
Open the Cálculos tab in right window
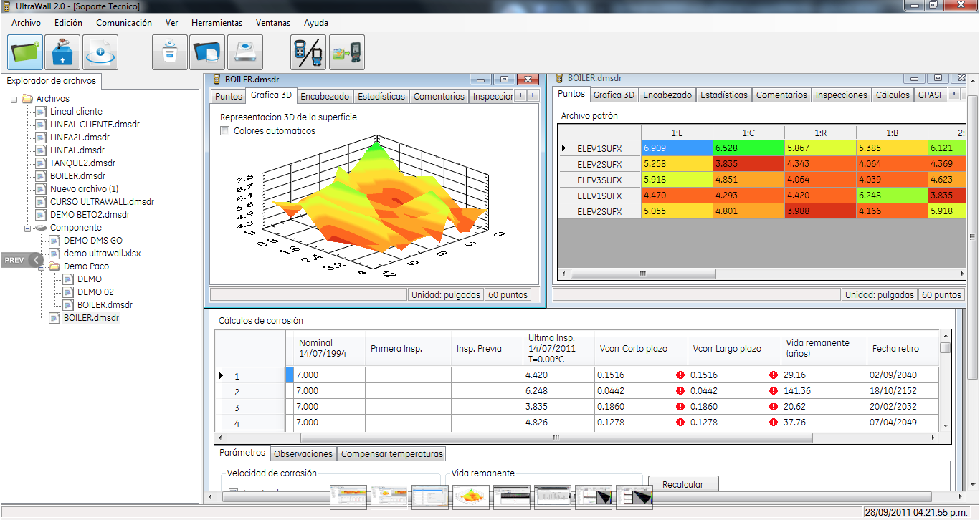point(893,95)
